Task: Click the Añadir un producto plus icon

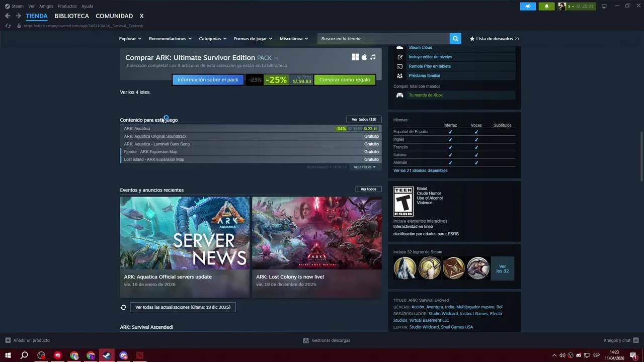Action: 8,340
